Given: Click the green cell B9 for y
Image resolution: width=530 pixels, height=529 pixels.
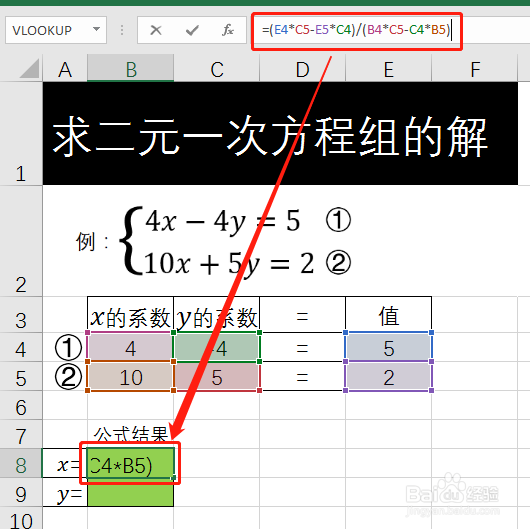Looking at the screenshot, I should 130,492.
